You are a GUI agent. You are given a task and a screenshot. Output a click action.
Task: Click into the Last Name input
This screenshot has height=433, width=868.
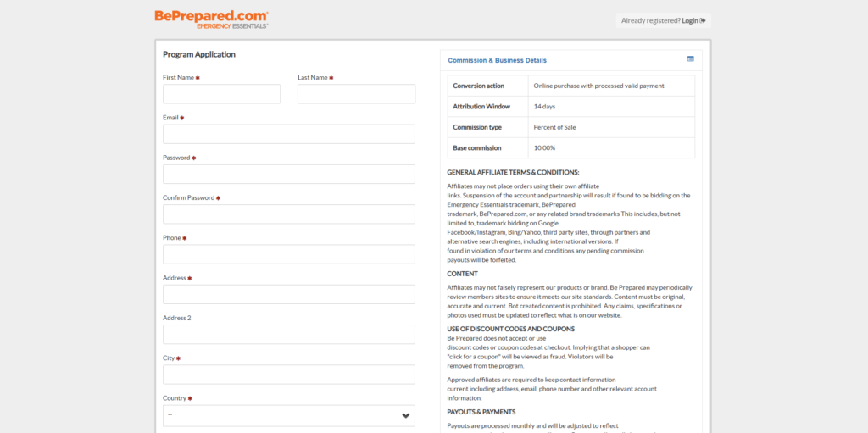point(356,94)
